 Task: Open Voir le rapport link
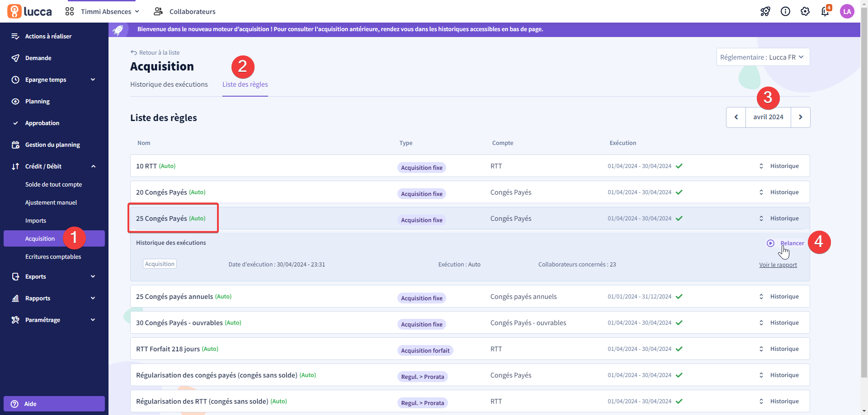click(x=778, y=265)
